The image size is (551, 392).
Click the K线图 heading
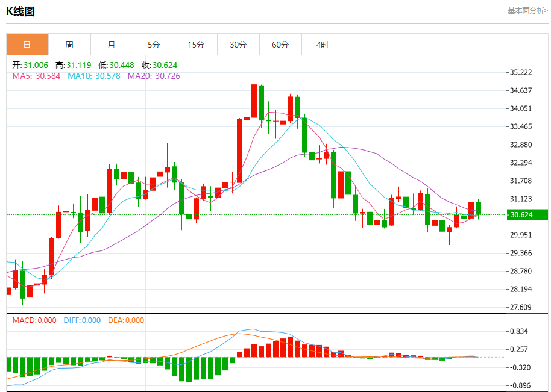click(20, 11)
